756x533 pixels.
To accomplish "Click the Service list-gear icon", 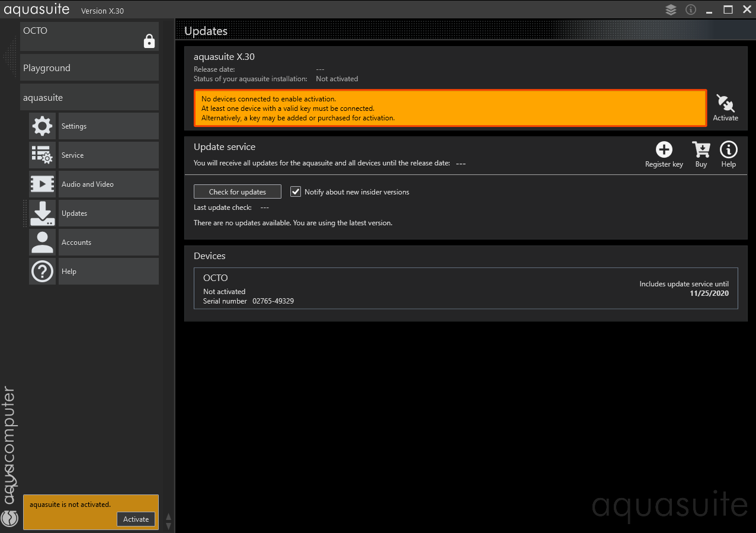I will tap(42, 155).
